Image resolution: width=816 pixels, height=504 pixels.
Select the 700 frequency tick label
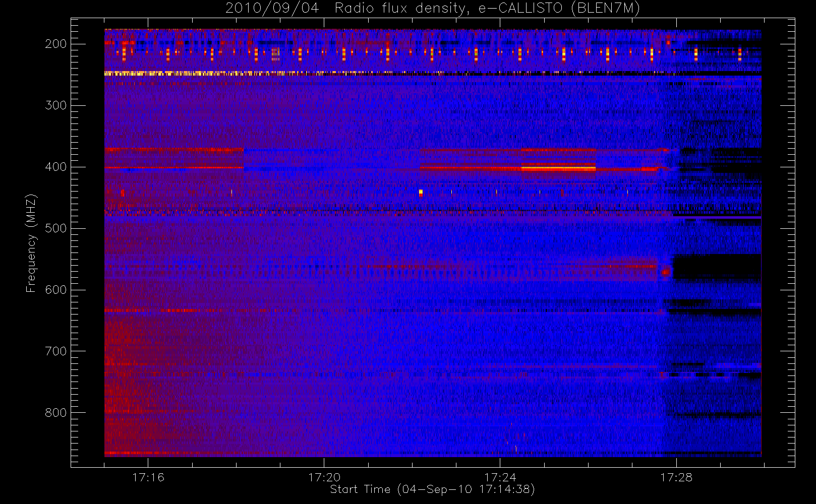(55, 351)
